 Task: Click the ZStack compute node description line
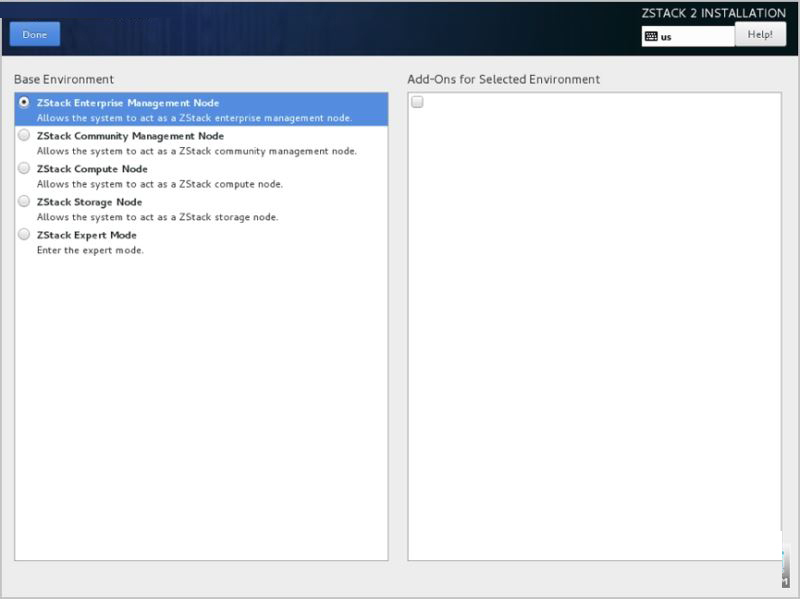(160, 184)
